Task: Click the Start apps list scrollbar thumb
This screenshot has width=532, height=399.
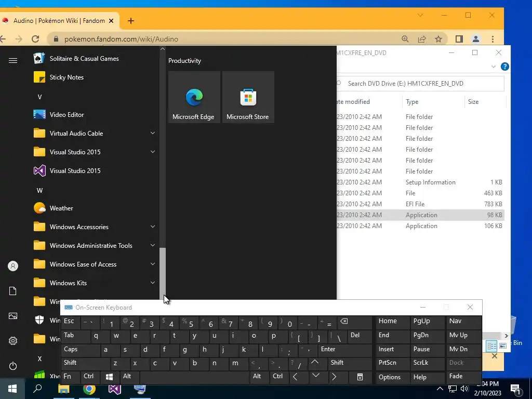Action: click(x=163, y=273)
